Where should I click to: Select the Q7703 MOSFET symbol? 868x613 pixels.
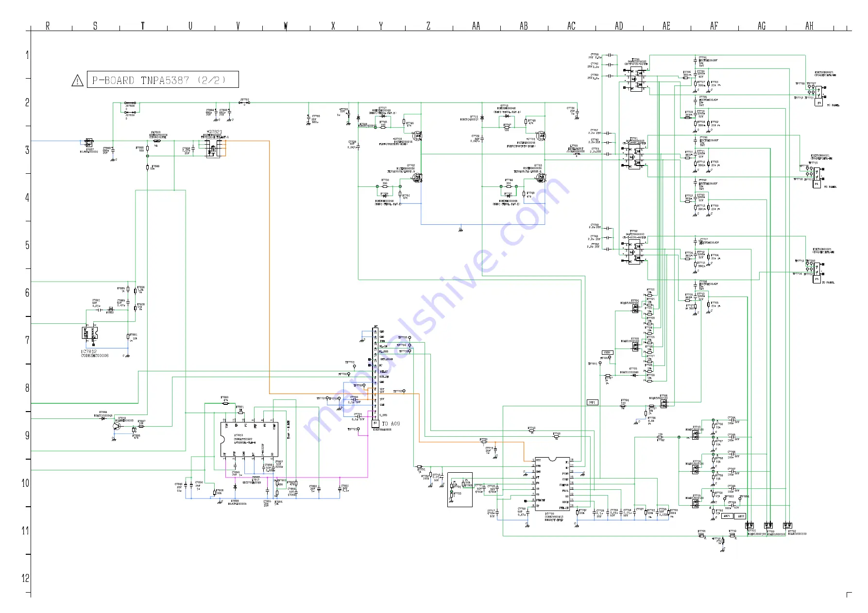[x=541, y=178]
